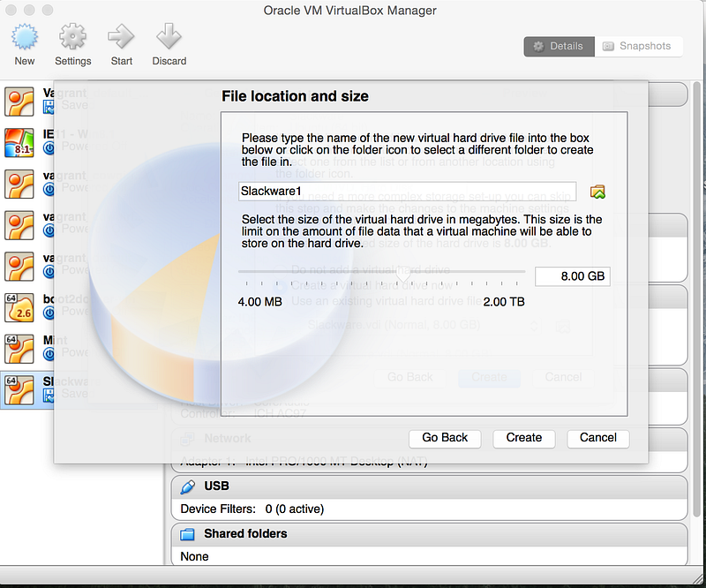Click the Snapshots camera icon

click(608, 47)
